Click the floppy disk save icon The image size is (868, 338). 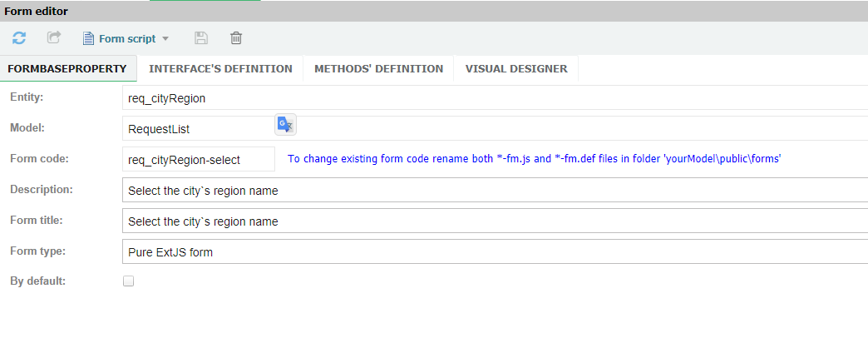point(200,38)
